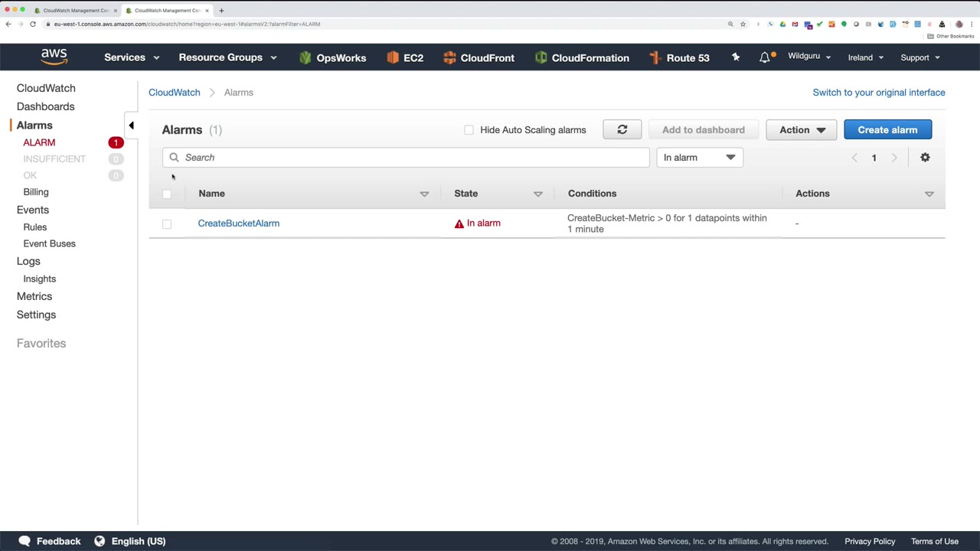
Task: Expand the Resource Groups menu
Action: click(x=227, y=57)
